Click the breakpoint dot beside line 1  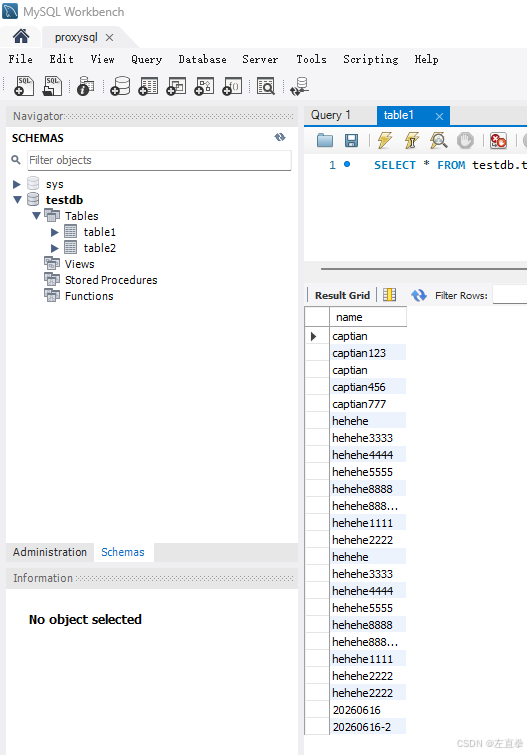coord(347,164)
